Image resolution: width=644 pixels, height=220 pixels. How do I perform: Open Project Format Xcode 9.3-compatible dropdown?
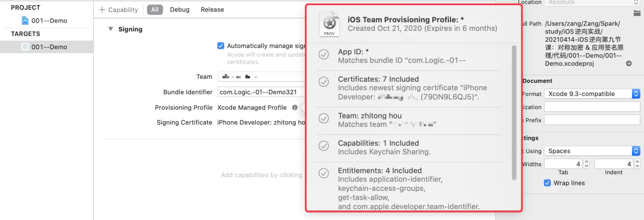[x=592, y=93]
